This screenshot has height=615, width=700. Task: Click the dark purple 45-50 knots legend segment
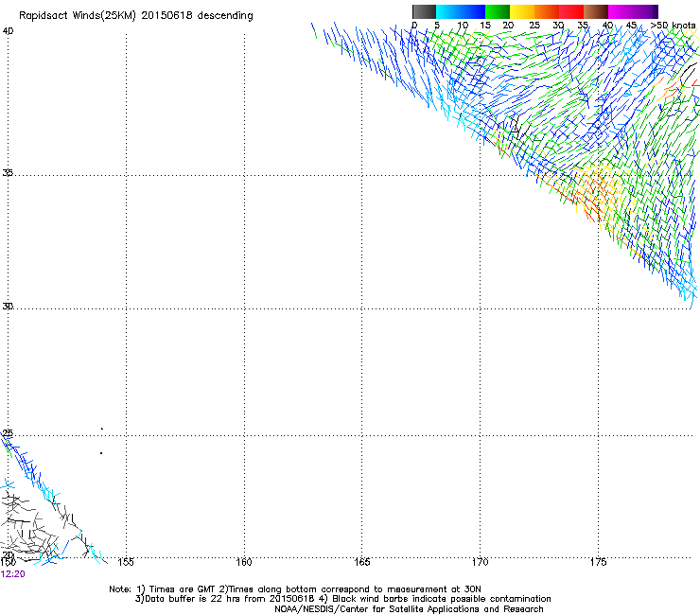[x=645, y=11]
